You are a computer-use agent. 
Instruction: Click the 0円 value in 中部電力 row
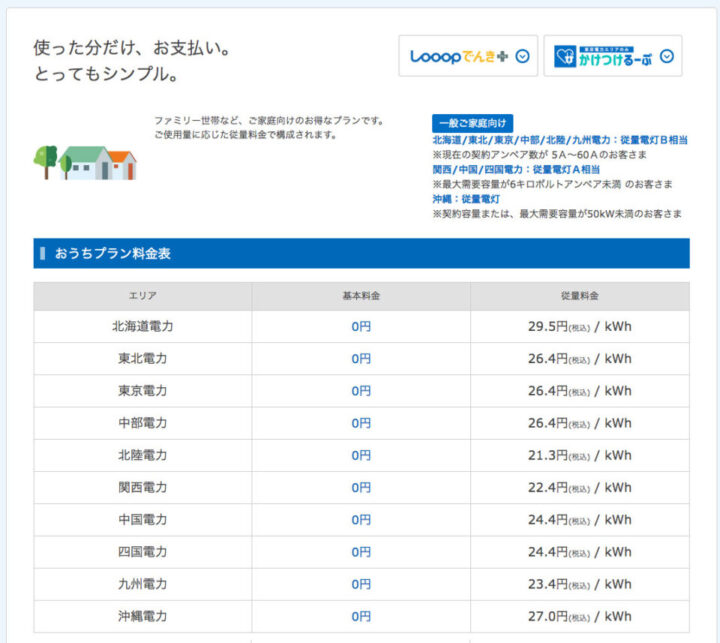pyautogui.click(x=361, y=423)
